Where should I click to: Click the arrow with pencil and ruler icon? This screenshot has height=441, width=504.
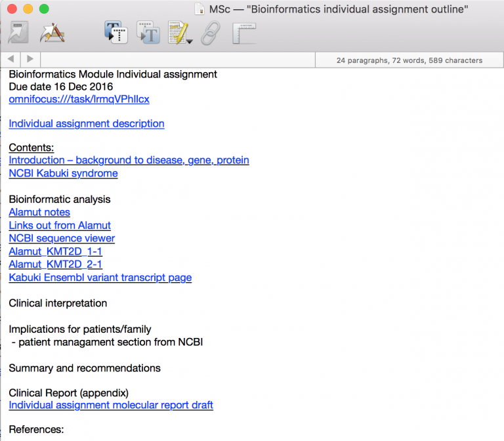click(x=52, y=32)
